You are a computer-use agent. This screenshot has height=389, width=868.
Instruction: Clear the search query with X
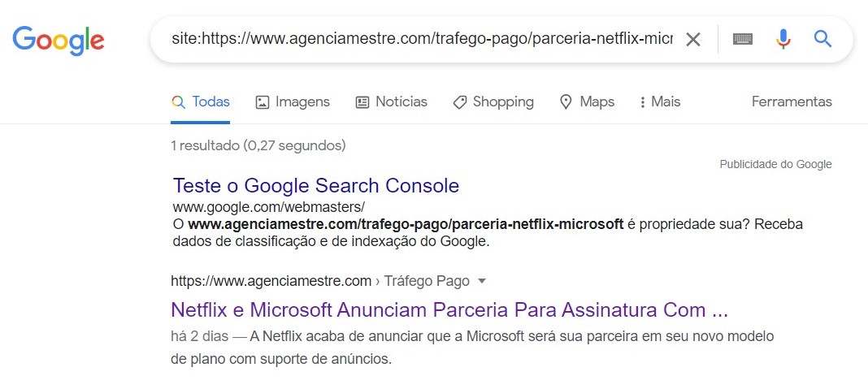(692, 39)
